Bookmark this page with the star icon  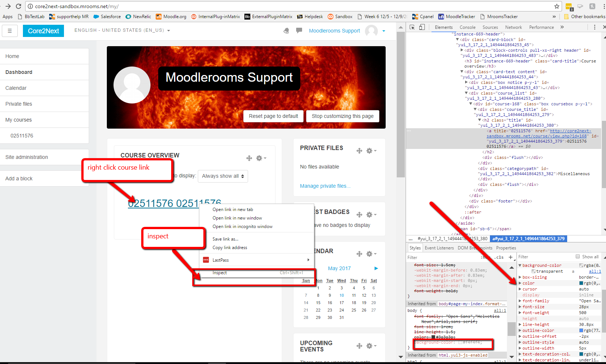coord(557,6)
